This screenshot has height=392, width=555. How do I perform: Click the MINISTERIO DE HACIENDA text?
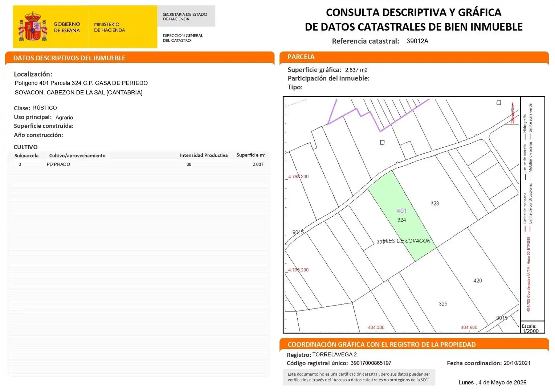point(109,27)
